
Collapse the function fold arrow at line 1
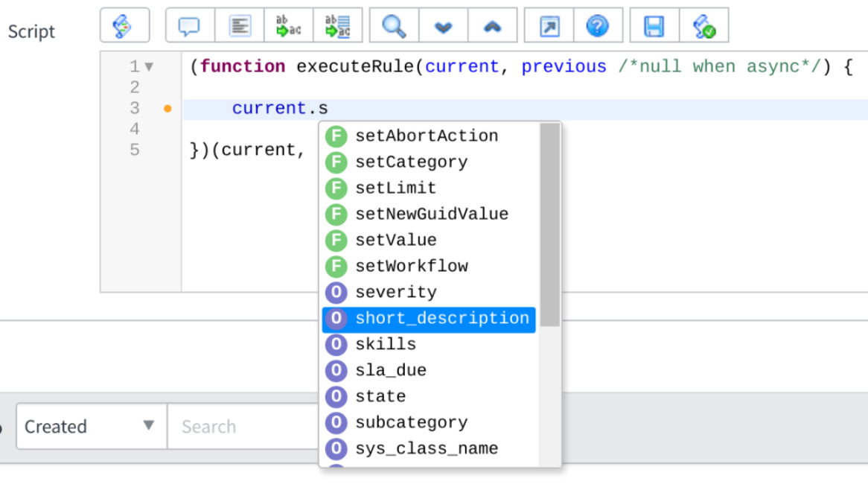pyautogui.click(x=149, y=67)
